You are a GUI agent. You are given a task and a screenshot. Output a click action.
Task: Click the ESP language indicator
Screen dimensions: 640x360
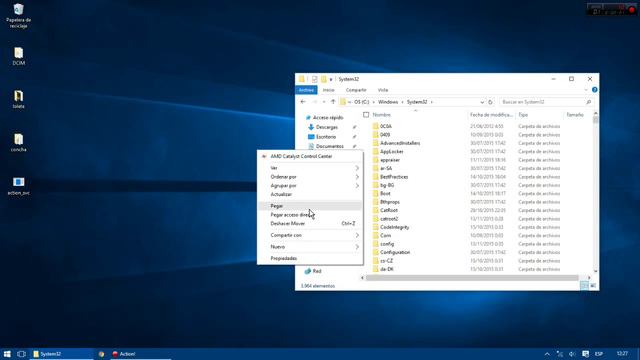pyautogui.click(x=599, y=354)
